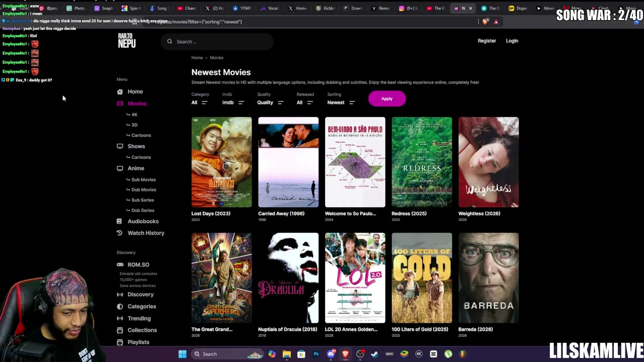Open the 3D movies sub-link

134,125
